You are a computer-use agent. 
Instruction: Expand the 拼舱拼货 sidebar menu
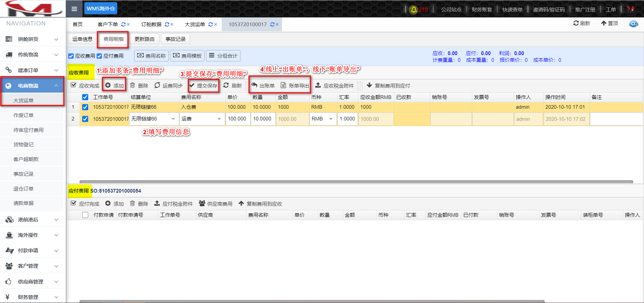pyautogui.click(x=32, y=39)
